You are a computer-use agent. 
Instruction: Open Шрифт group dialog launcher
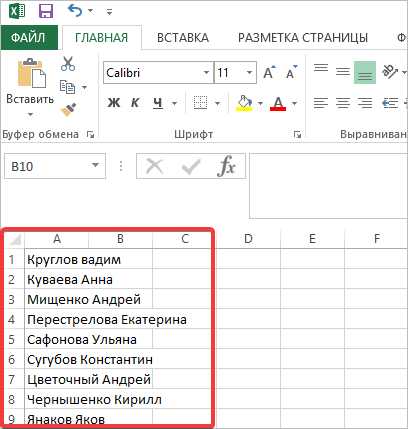pos(297,135)
